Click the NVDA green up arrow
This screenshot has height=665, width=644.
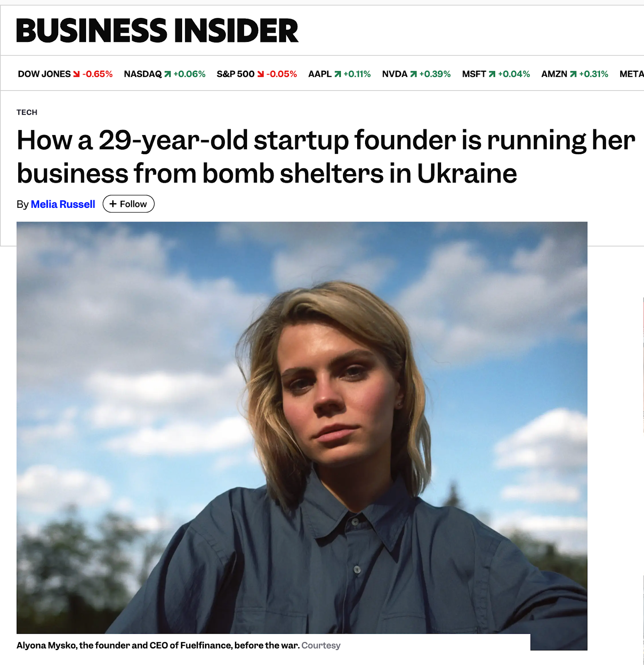[x=413, y=74]
